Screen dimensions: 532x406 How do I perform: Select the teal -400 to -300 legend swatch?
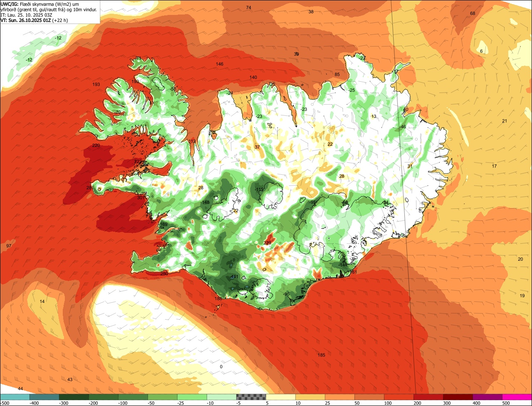44,397
